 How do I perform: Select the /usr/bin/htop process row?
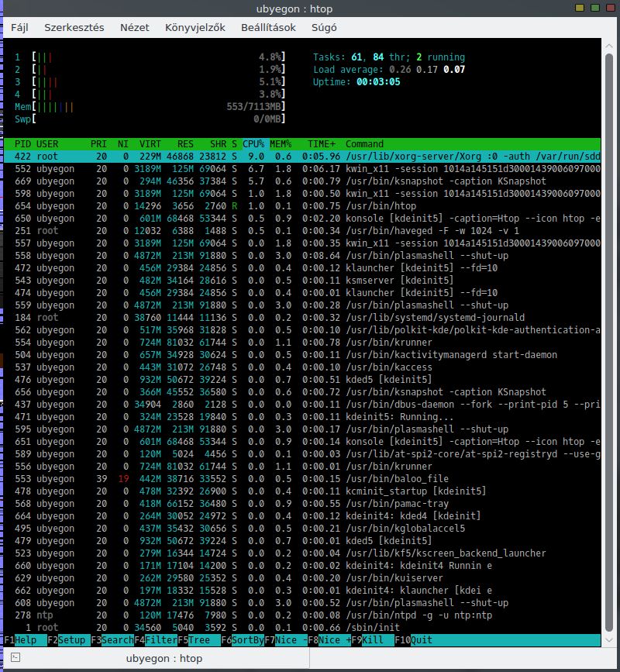pos(302,206)
